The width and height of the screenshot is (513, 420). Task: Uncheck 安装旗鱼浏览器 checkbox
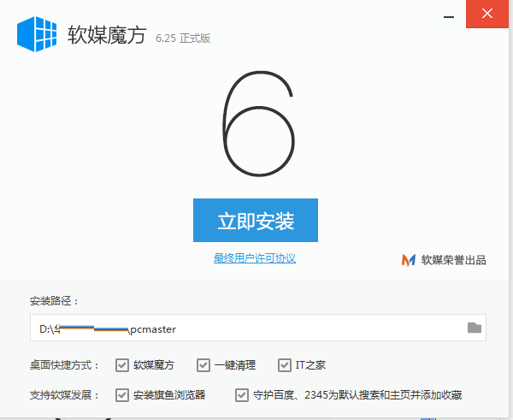tap(122, 395)
